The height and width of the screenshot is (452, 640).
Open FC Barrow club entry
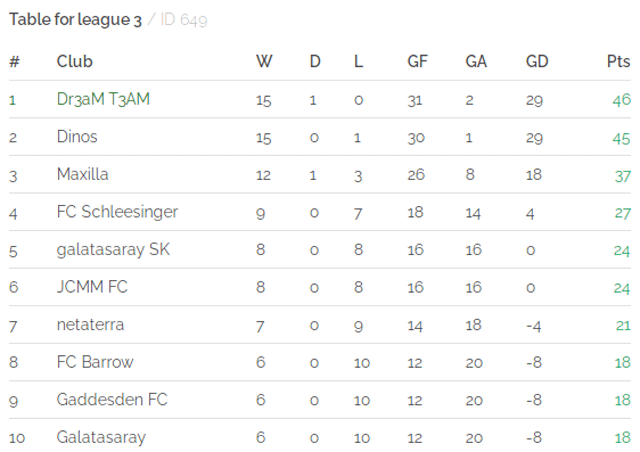click(x=95, y=362)
